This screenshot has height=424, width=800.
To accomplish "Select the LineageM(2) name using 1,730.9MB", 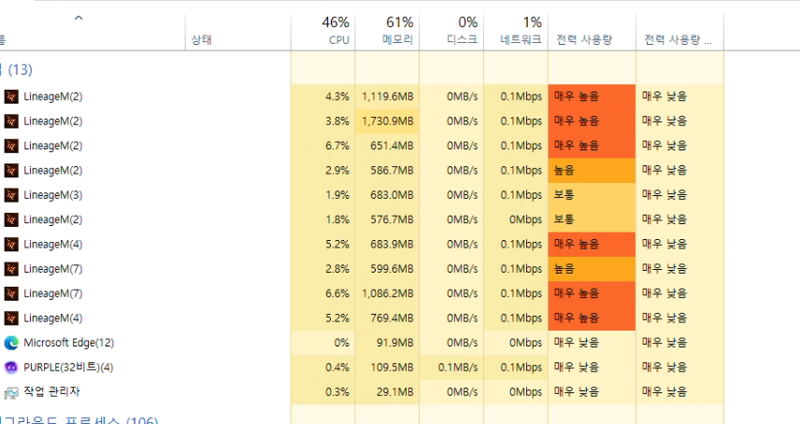I will [53, 121].
